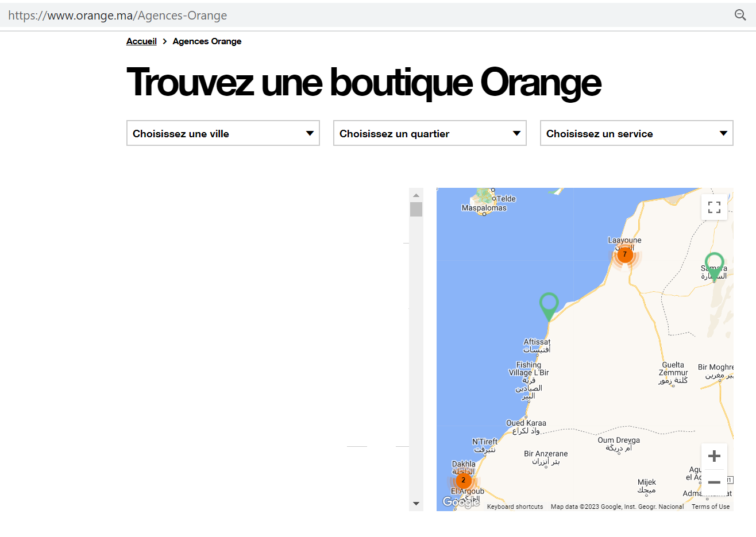Open the map Keyboard shortcuts
The image size is (756, 537).
tap(515, 507)
